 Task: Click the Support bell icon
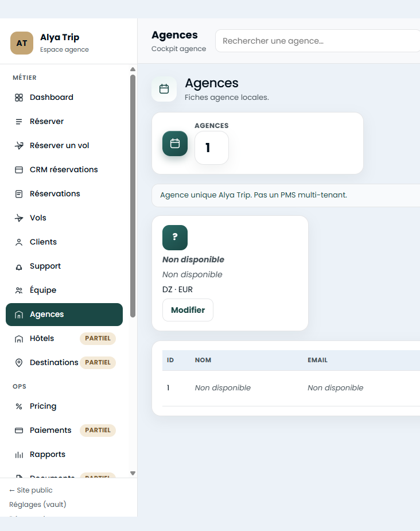point(19,266)
